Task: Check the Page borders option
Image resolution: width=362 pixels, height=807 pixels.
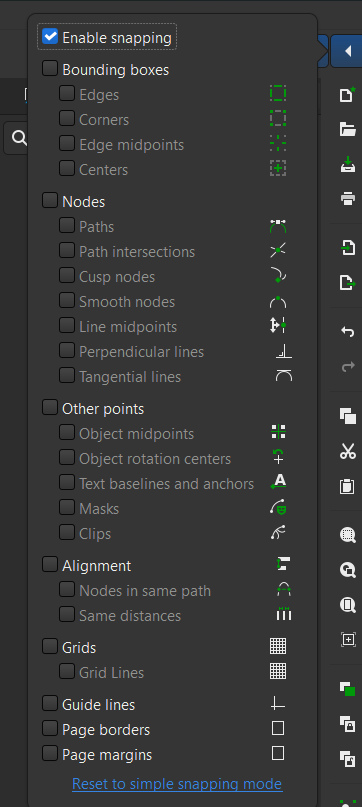Action: point(50,729)
